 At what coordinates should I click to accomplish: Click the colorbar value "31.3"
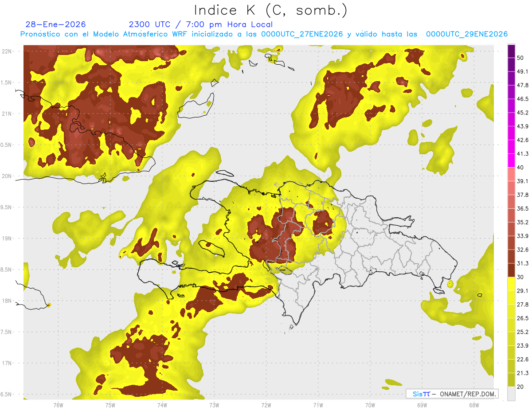click(x=523, y=263)
